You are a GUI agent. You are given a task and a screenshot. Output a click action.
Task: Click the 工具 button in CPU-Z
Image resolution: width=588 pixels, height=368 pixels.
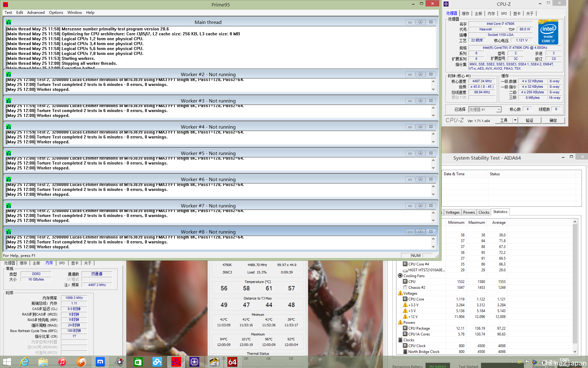pyautogui.click(x=504, y=120)
